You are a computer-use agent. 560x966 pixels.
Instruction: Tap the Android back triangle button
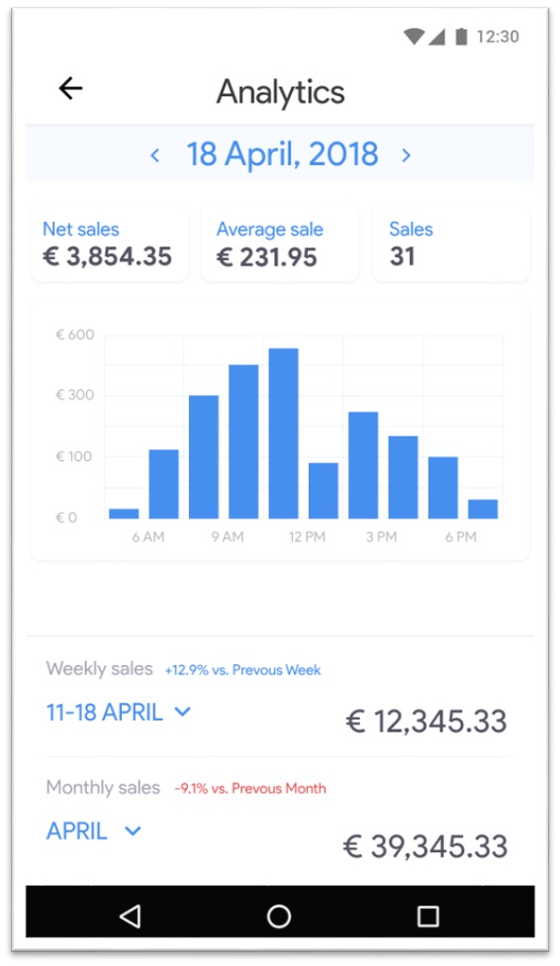pos(130,917)
